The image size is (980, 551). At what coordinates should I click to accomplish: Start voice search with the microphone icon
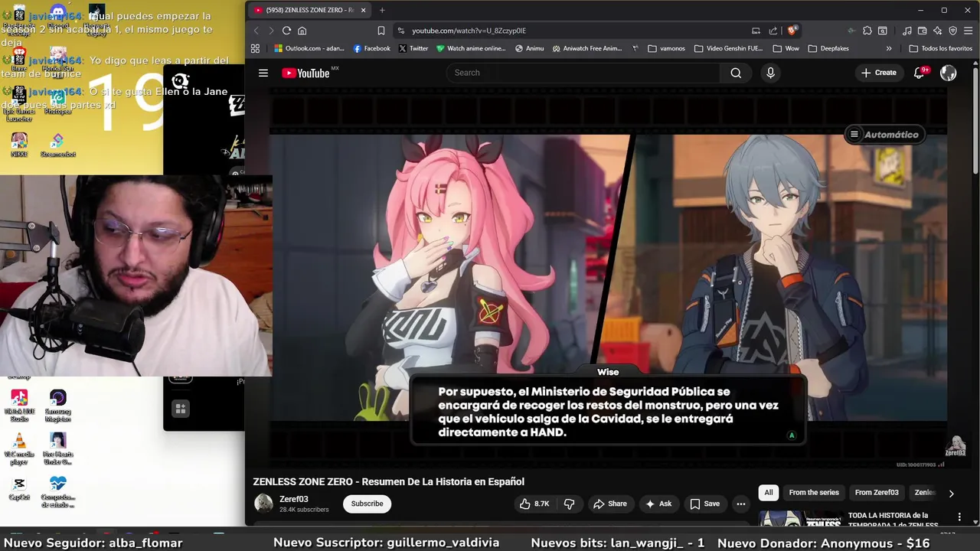770,73
